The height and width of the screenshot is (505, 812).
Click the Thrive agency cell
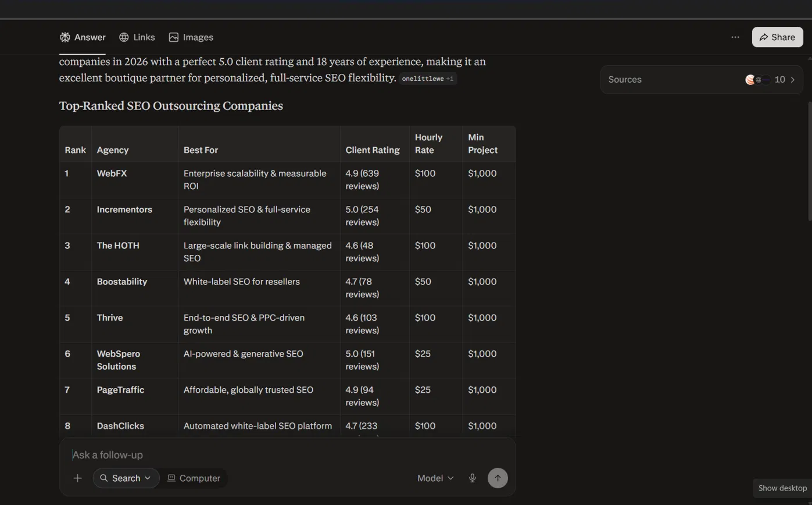point(135,324)
